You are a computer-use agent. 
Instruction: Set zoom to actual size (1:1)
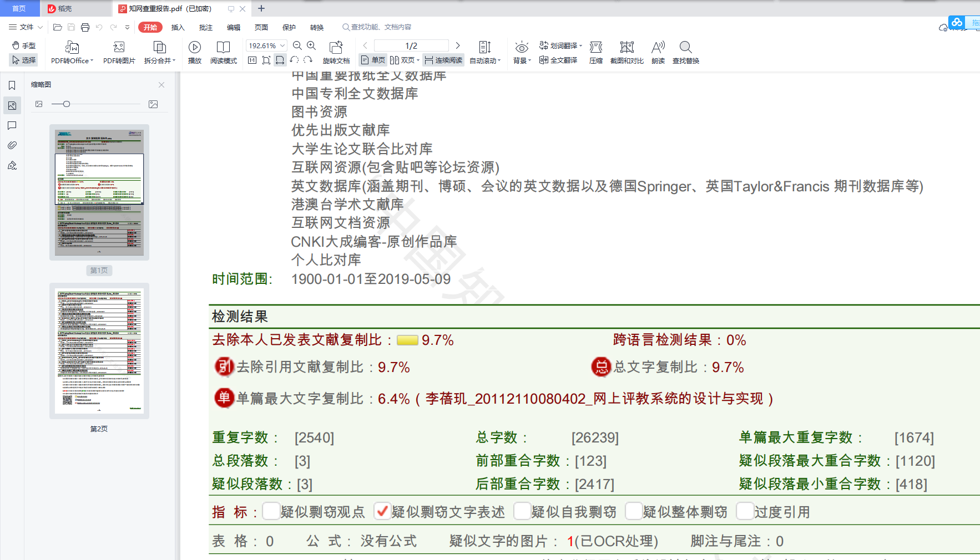252,60
